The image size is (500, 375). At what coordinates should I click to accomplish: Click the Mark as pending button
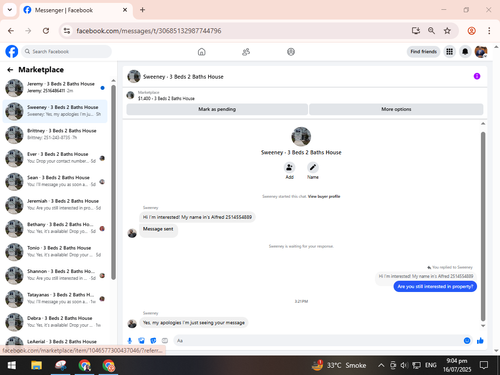(x=217, y=109)
